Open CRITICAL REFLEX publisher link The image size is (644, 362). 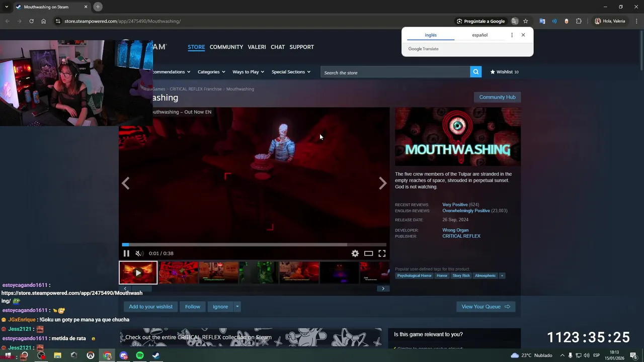461,236
